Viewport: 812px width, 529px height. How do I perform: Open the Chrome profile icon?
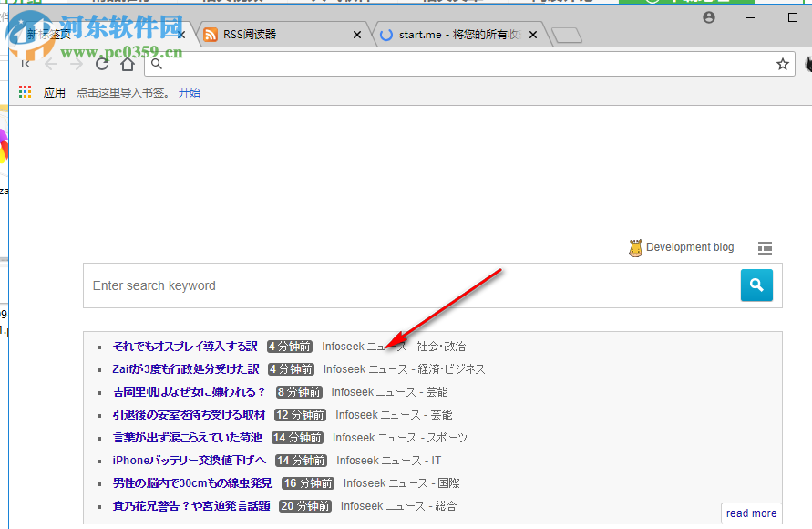(708, 16)
